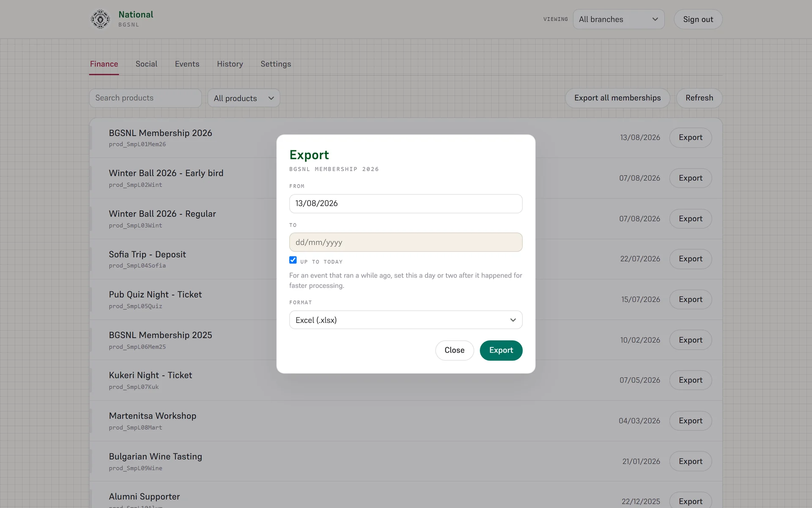Click the From date field
812x508 pixels.
pyautogui.click(x=406, y=204)
